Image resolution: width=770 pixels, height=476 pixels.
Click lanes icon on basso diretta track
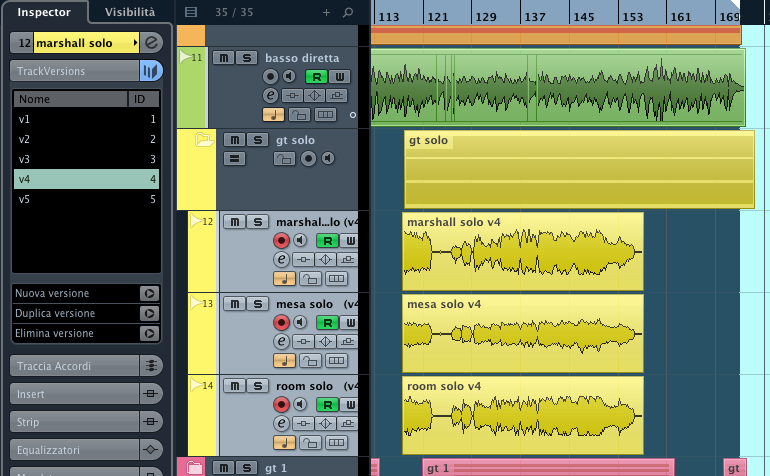pos(325,115)
